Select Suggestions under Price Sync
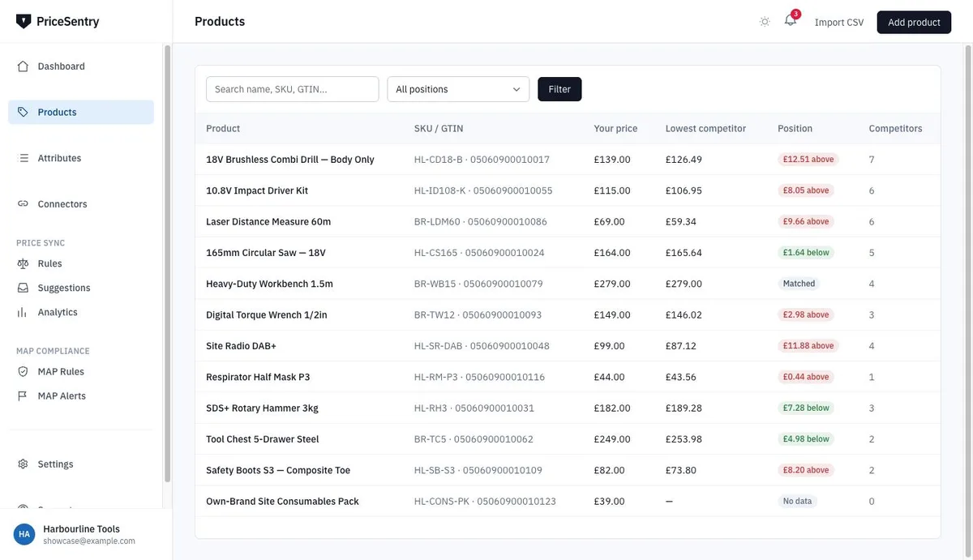This screenshot has height=560, width=973. (x=81, y=288)
